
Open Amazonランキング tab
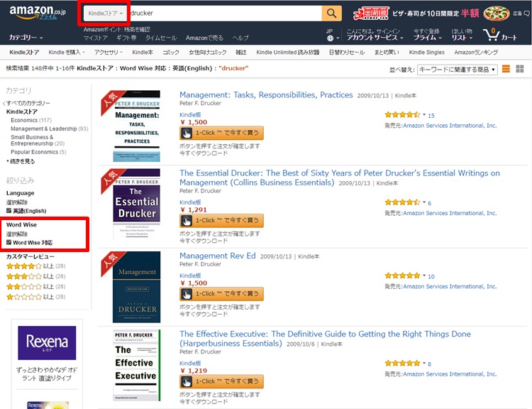476,53
